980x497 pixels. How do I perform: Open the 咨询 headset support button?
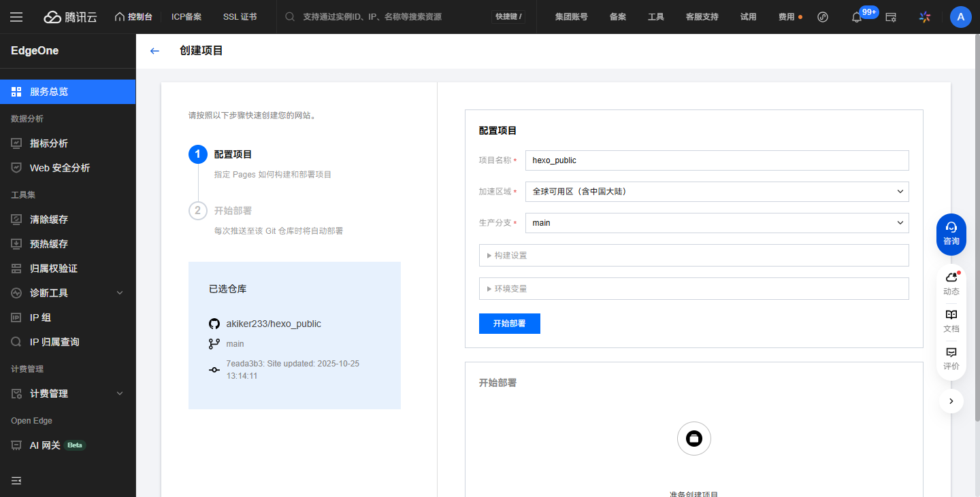tap(951, 234)
